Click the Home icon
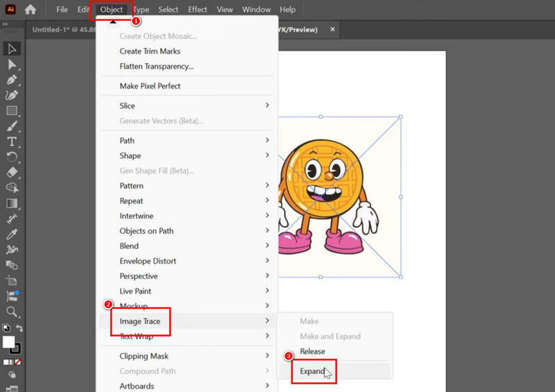The height and width of the screenshot is (392, 555). point(31,10)
